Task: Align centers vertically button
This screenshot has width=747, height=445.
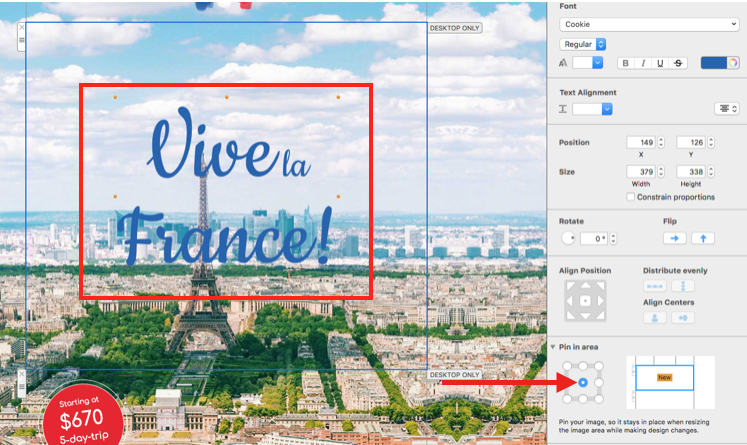Action: [655, 318]
